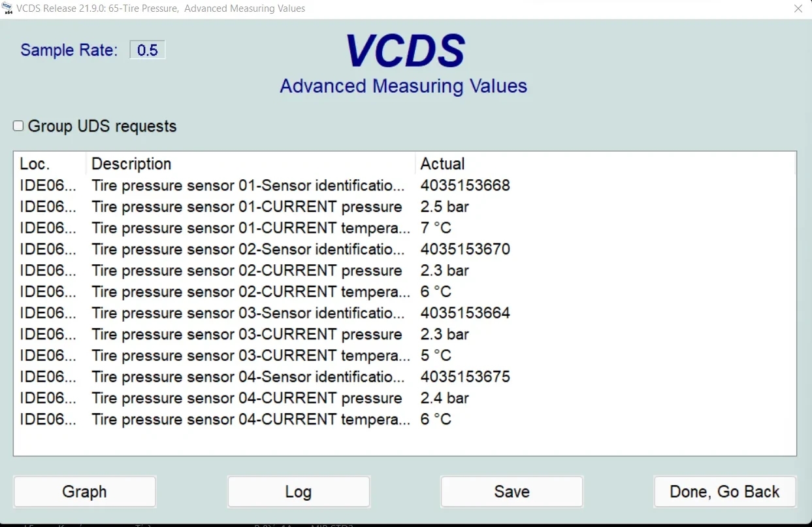Click the VCDS app icon in title bar
The height and width of the screenshot is (527, 812).
coord(7,8)
